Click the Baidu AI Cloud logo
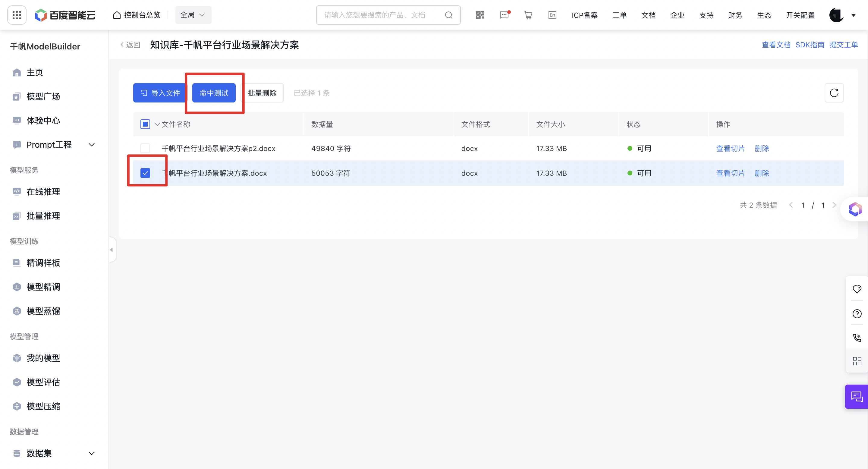This screenshot has width=868, height=469. [65, 15]
